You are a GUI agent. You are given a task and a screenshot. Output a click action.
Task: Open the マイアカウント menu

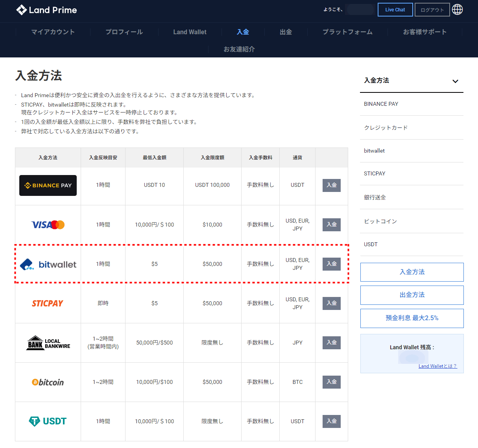point(53,32)
